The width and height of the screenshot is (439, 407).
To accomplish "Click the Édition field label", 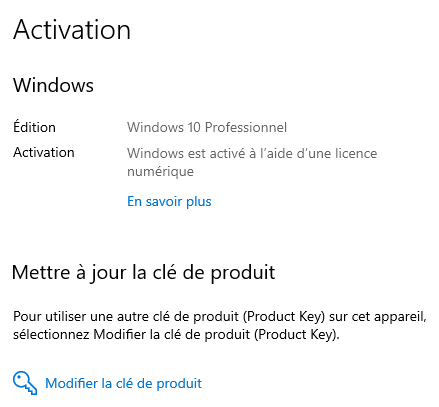I will click(34, 127).
